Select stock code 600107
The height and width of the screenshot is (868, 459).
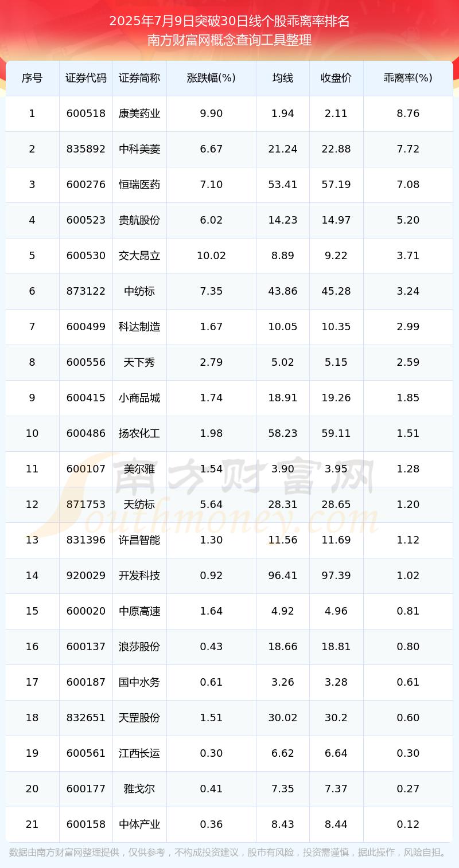[86, 469]
